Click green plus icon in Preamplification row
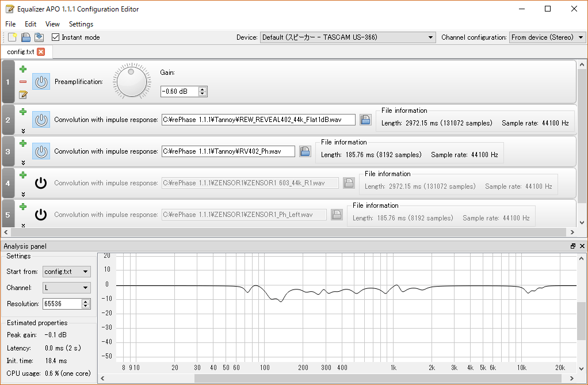The width and height of the screenshot is (588, 385). pyautogui.click(x=23, y=69)
